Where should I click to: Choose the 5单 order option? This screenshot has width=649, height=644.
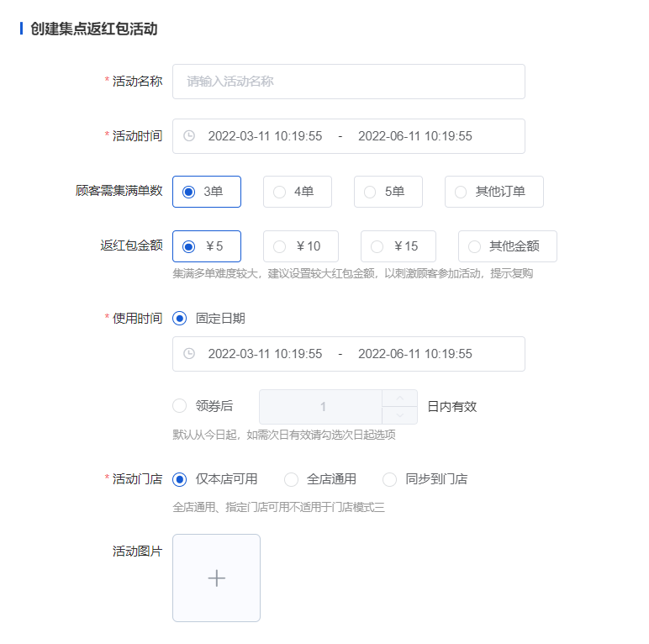point(388,192)
